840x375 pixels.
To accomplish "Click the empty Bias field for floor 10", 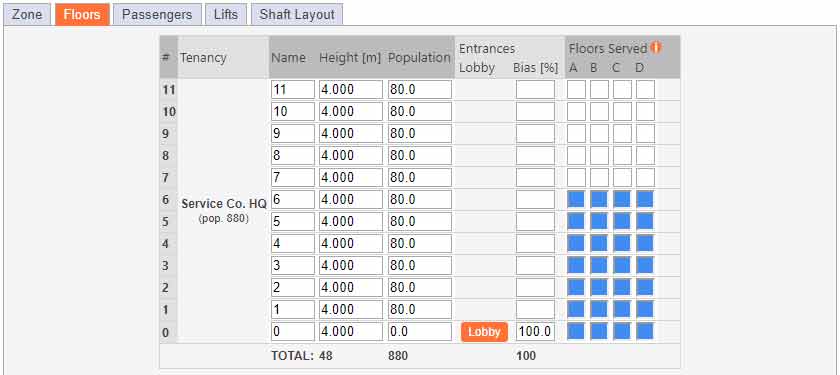I will pyautogui.click(x=536, y=111).
